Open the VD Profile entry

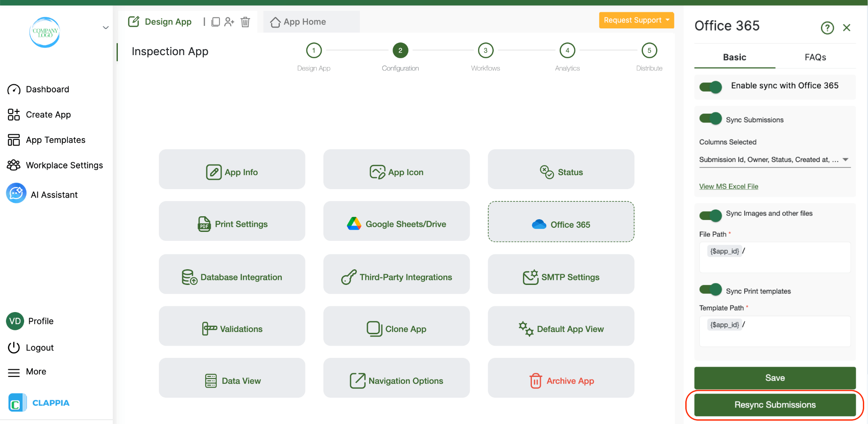(30, 321)
